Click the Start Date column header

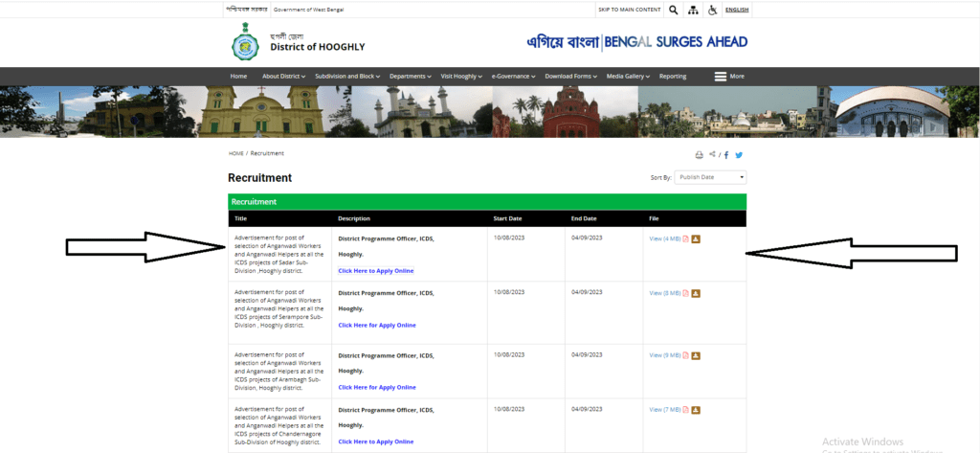507,219
